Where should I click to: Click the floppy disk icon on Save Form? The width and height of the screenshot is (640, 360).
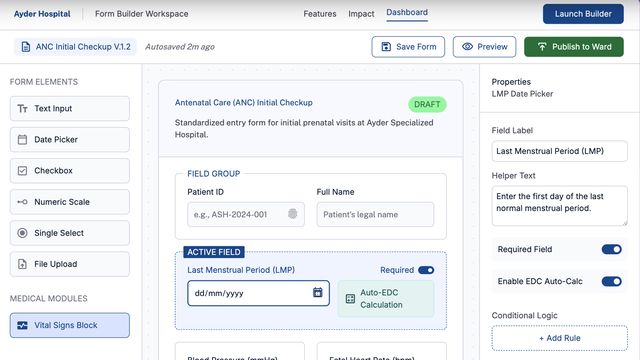386,47
